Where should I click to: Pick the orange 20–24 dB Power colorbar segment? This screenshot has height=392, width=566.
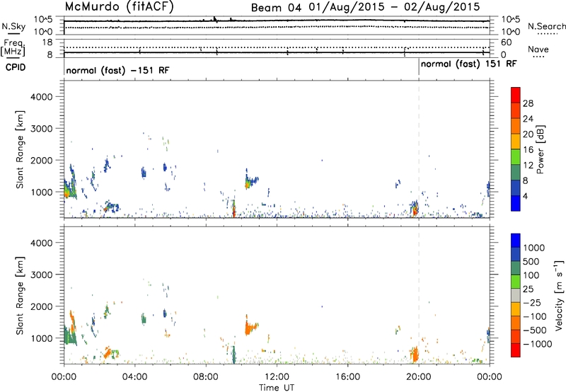(516, 126)
